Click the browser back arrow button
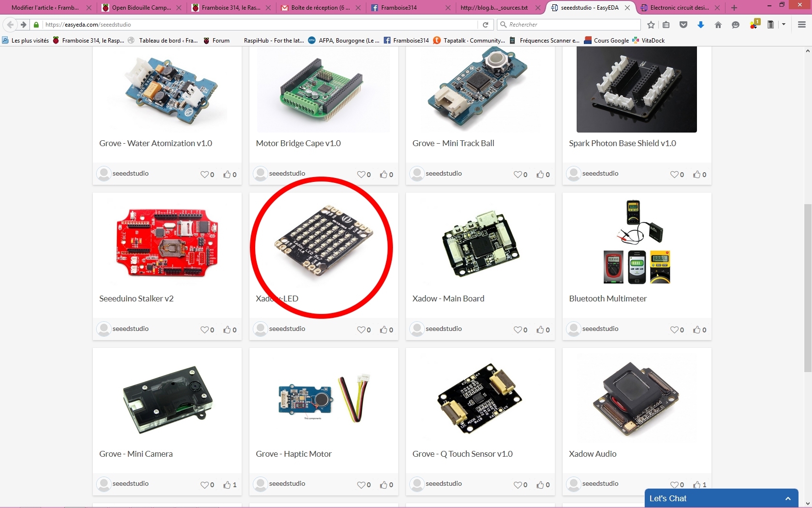This screenshot has width=812, height=508. (x=10, y=25)
